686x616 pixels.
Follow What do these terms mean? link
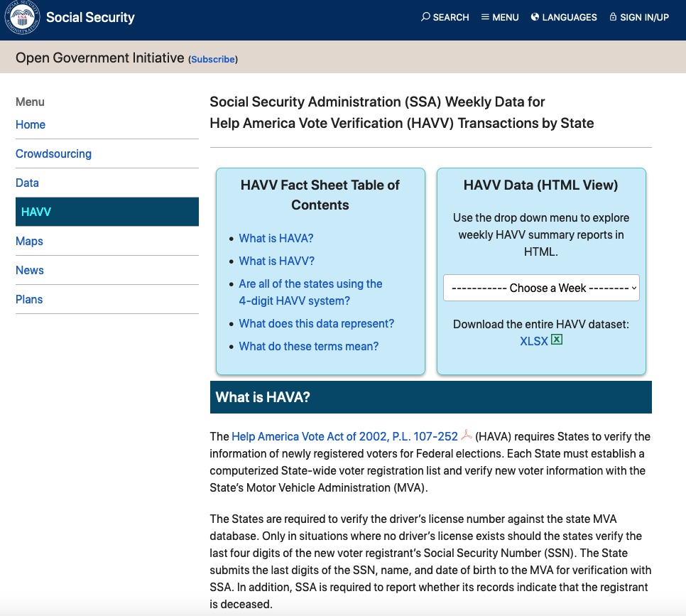click(x=308, y=346)
